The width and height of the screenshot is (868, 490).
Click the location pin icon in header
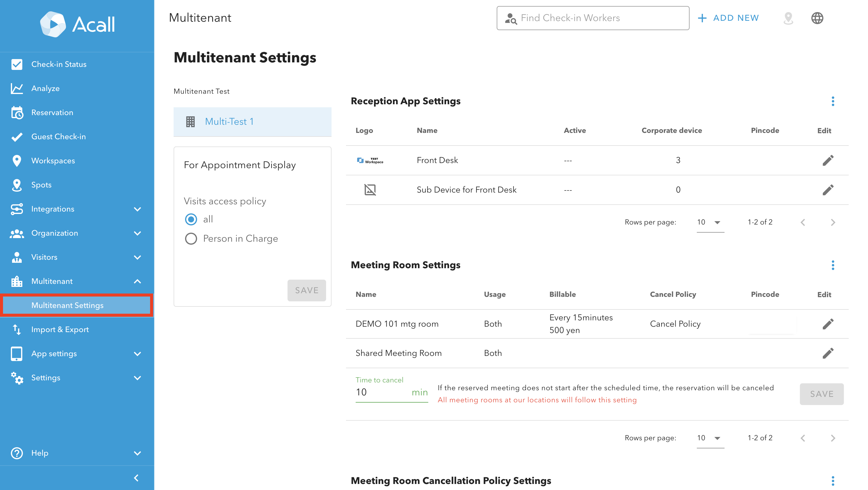(788, 18)
